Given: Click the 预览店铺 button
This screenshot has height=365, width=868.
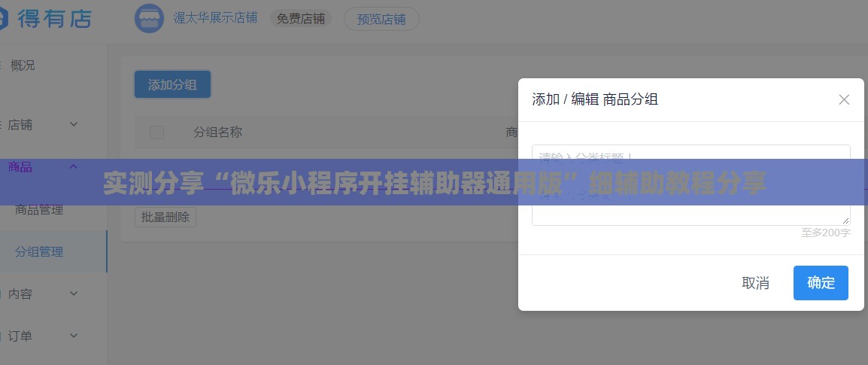Looking at the screenshot, I should [x=381, y=20].
